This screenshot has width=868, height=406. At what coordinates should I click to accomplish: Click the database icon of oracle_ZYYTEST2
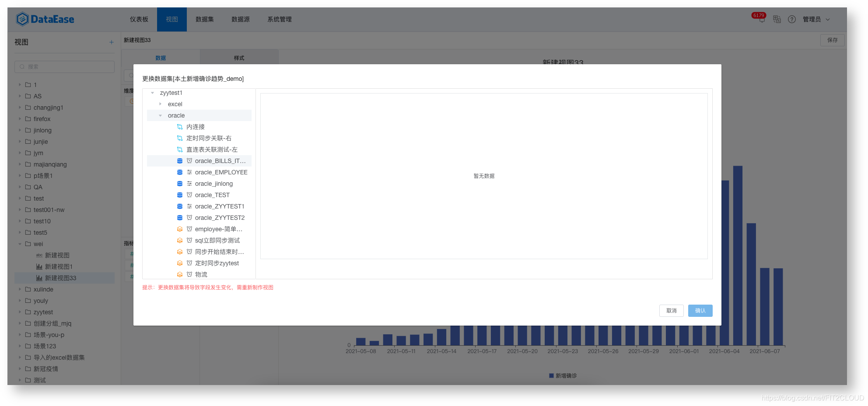coord(180,218)
